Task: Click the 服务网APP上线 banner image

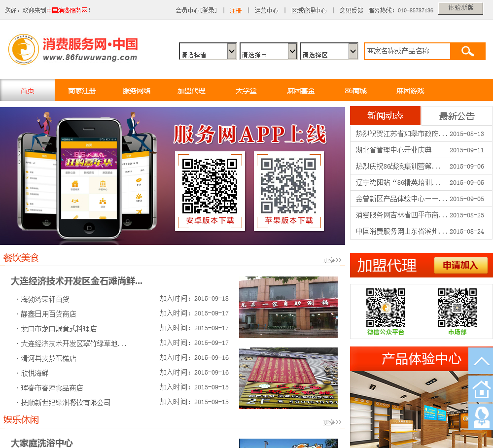Action: (172, 176)
